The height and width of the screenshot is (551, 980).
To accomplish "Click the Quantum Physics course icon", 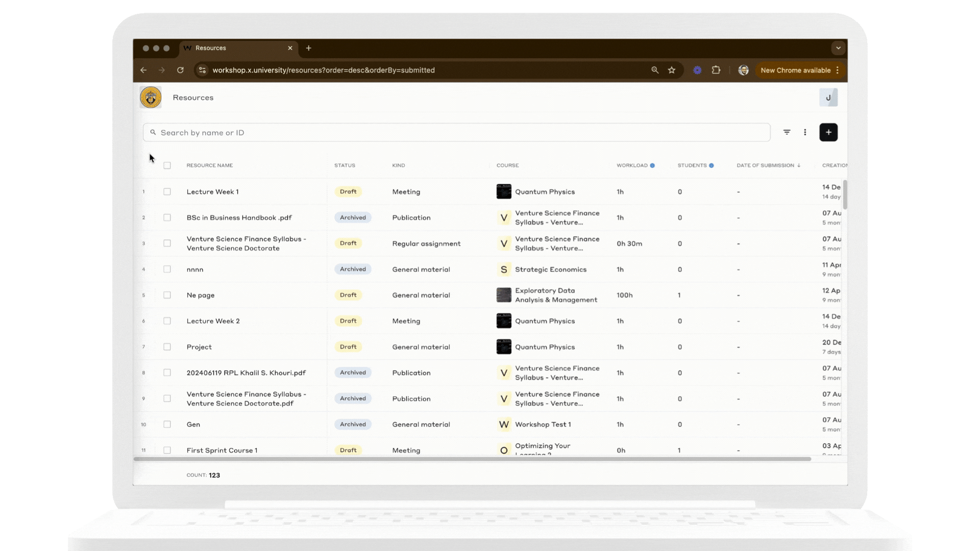I will [x=504, y=191].
